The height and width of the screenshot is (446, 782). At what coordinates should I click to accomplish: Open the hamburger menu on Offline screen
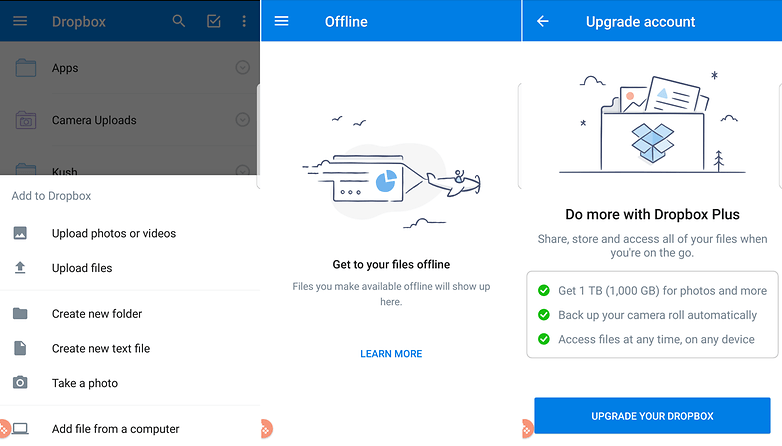281,21
